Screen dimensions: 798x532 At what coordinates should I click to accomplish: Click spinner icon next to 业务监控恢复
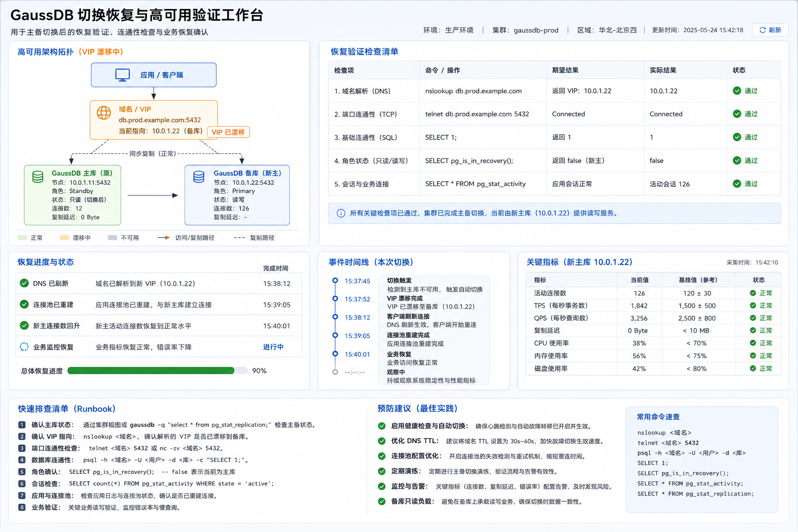pyautogui.click(x=24, y=347)
